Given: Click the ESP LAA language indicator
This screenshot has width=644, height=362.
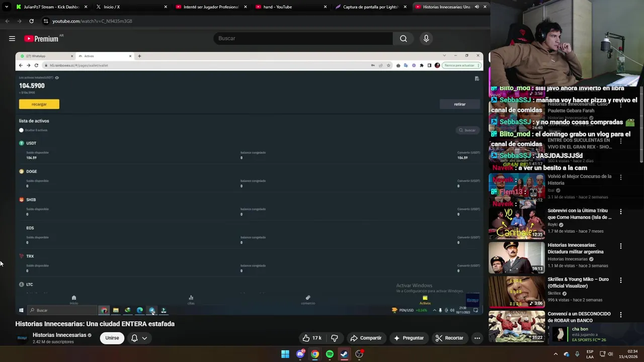Looking at the screenshot, I should (x=590, y=354).
